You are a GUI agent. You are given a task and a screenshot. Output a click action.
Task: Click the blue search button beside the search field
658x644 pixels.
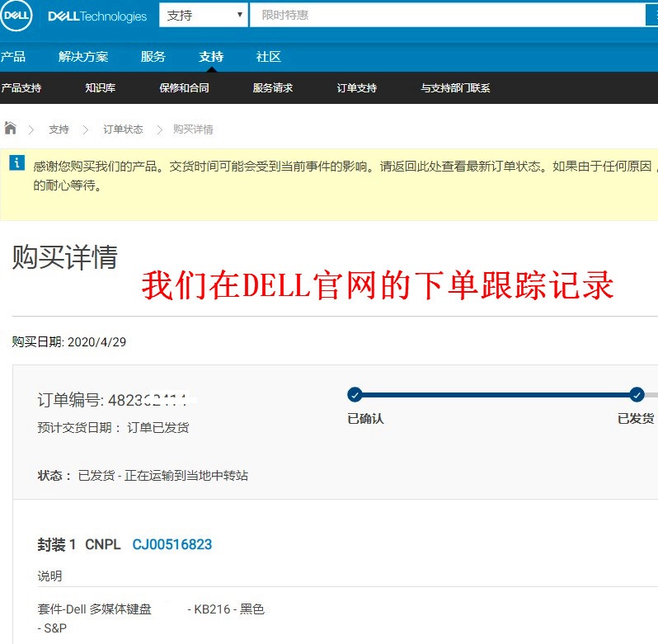(651, 15)
